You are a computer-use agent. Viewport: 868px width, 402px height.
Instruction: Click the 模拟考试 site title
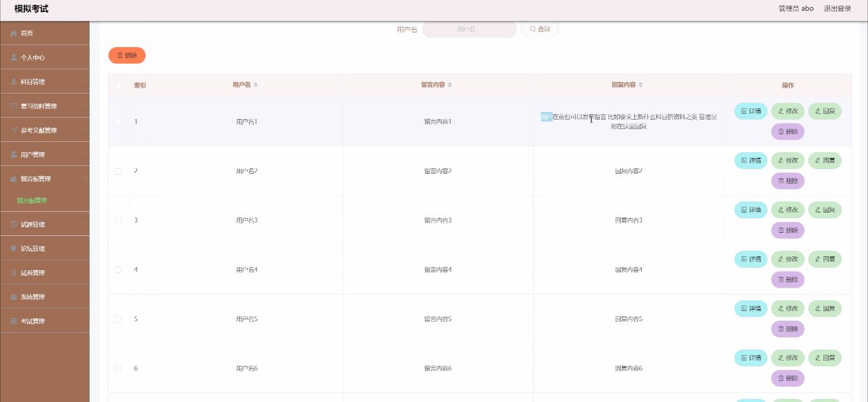click(31, 9)
